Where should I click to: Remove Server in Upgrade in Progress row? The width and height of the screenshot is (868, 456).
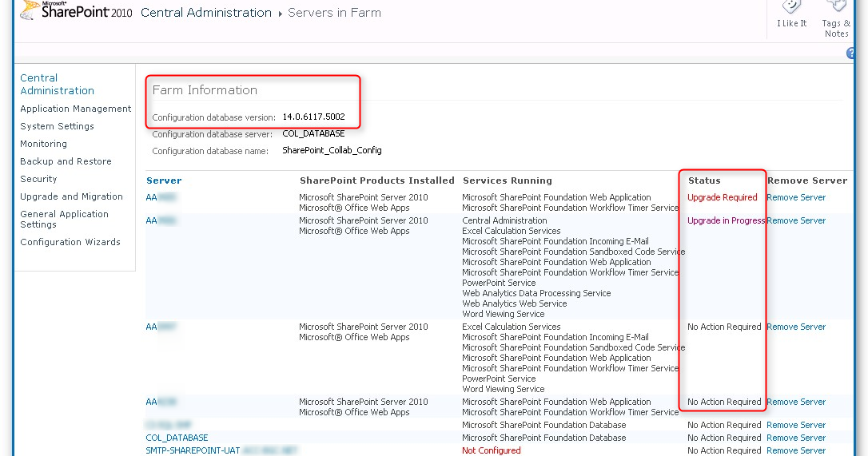click(x=796, y=220)
